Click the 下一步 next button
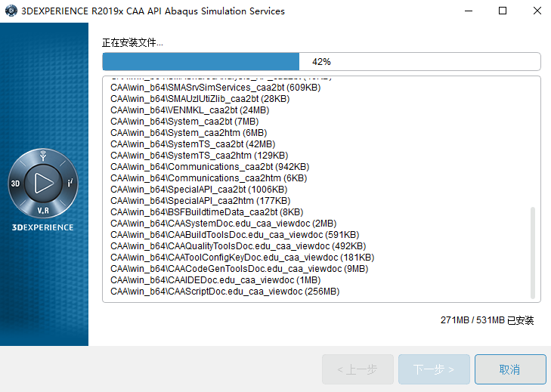The height and width of the screenshot is (392, 551). (x=434, y=369)
